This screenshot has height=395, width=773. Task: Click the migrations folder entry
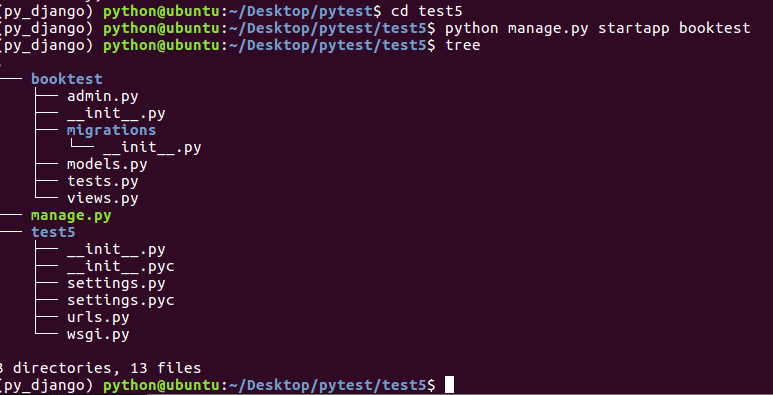click(111, 130)
